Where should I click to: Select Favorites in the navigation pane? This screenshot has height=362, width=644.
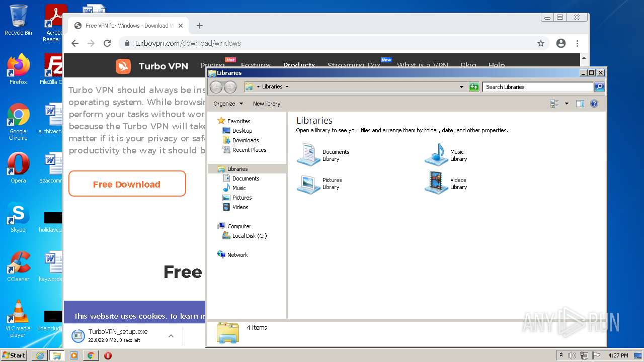(x=233, y=121)
